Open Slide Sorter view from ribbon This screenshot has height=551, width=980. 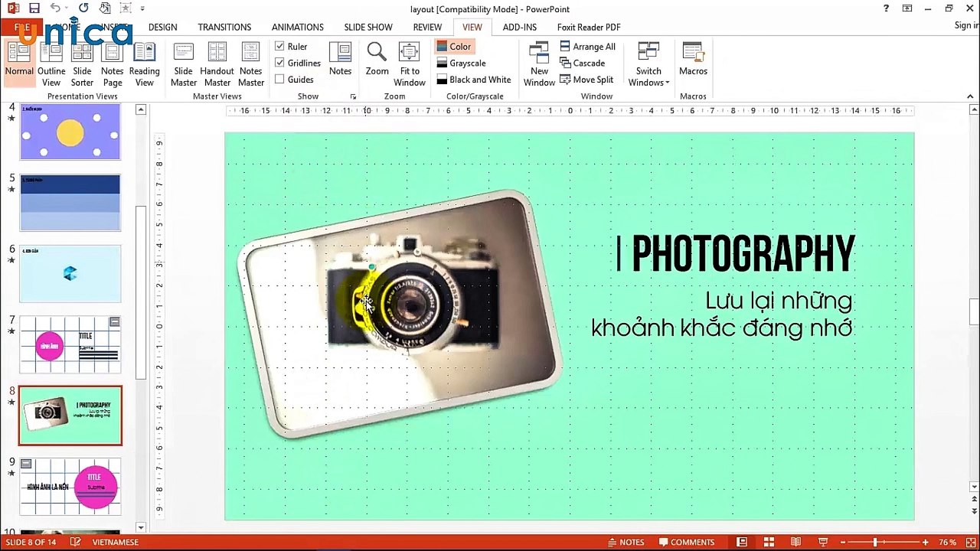[82, 64]
